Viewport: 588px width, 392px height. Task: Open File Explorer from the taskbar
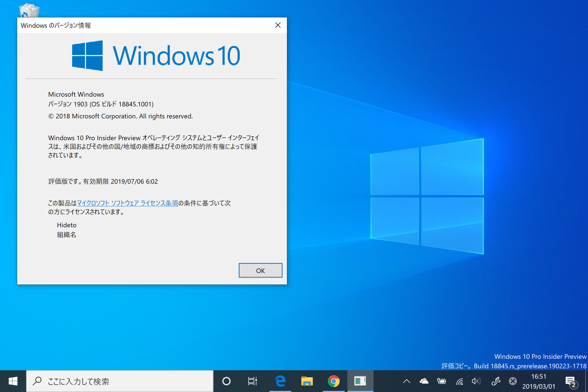point(307,381)
